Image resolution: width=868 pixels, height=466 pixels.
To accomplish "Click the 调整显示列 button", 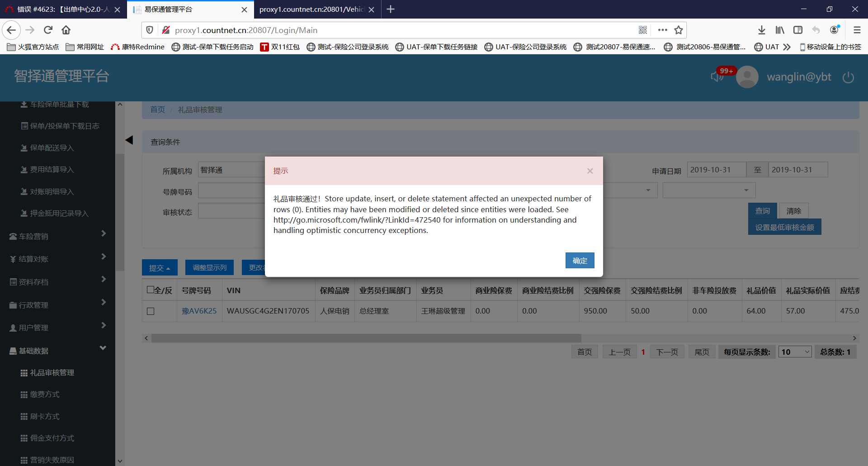I will click(210, 267).
